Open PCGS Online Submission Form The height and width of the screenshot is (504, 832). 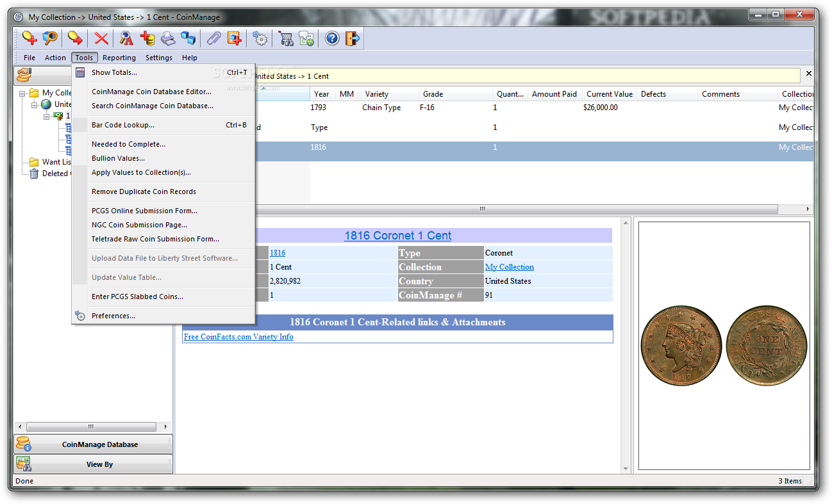click(163, 211)
